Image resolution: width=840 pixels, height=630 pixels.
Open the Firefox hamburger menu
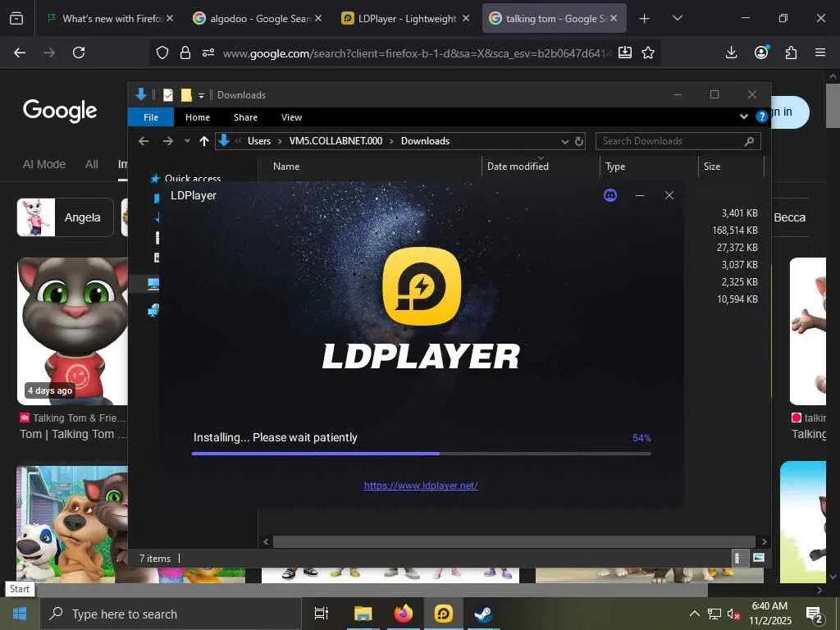820,52
